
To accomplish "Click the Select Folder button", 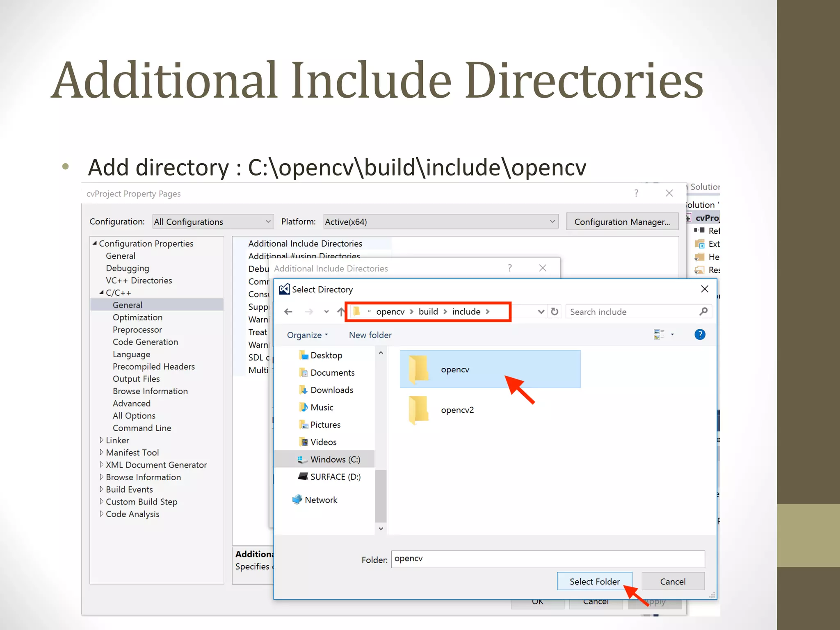I will [x=594, y=582].
